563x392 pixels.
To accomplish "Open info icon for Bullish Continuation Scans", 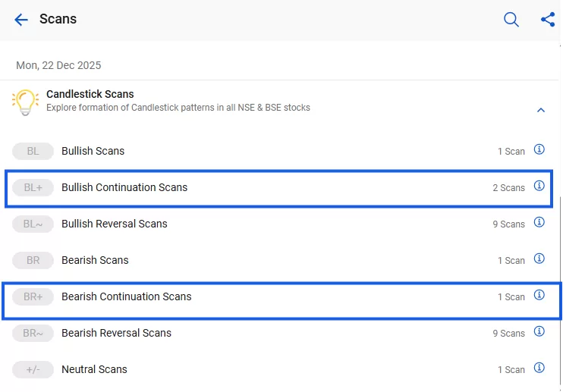I will point(539,187).
